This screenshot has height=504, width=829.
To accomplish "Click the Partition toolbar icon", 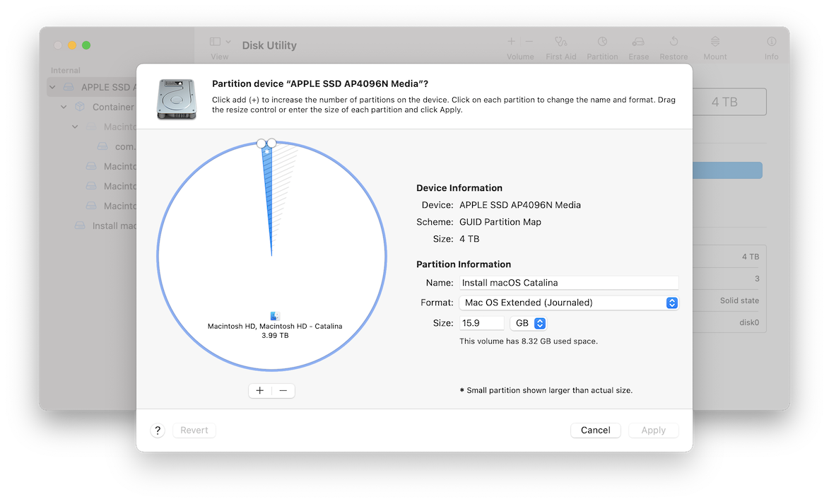I will 602,41.
